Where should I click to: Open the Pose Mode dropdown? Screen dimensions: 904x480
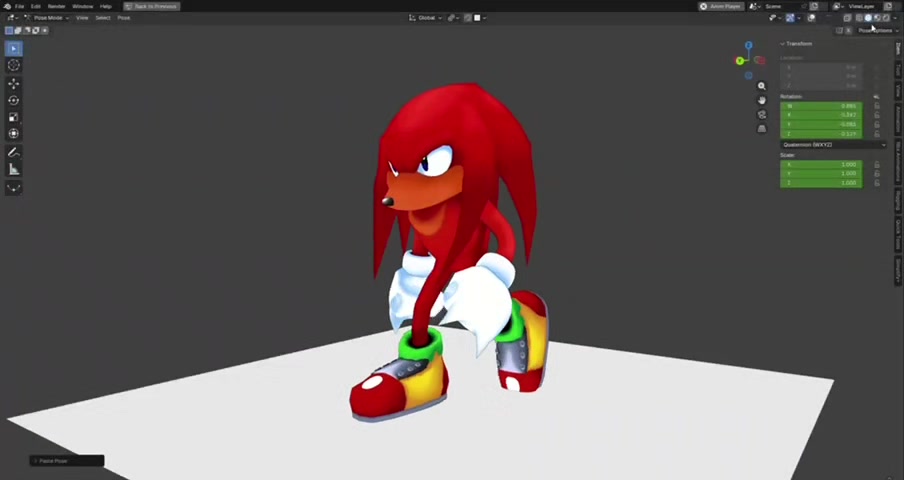(x=47, y=18)
